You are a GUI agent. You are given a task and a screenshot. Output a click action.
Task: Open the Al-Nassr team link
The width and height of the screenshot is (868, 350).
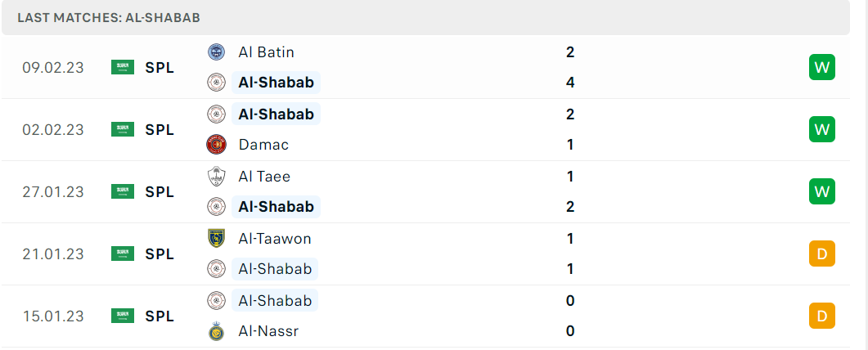tap(268, 332)
